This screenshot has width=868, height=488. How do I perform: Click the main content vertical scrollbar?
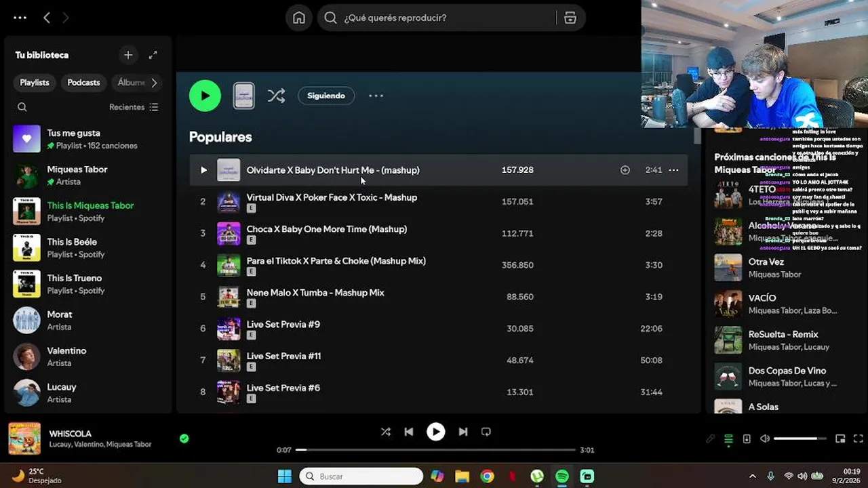[696, 136]
